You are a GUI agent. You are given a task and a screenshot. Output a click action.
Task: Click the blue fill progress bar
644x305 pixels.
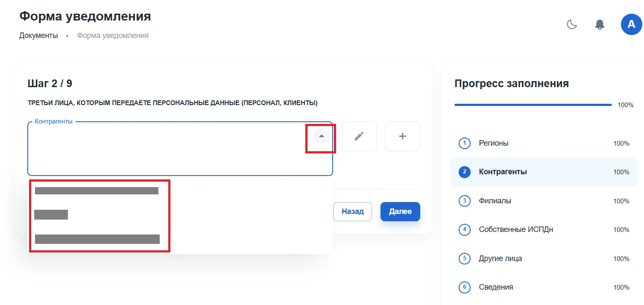(533, 105)
